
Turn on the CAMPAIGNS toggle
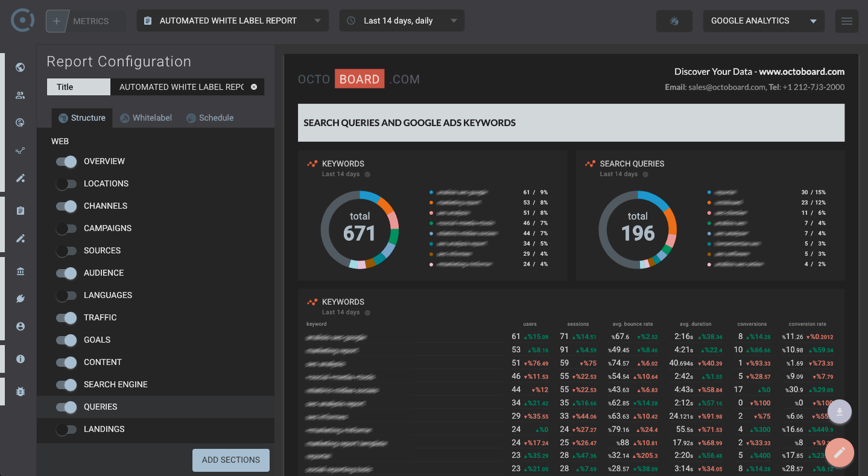pos(66,229)
